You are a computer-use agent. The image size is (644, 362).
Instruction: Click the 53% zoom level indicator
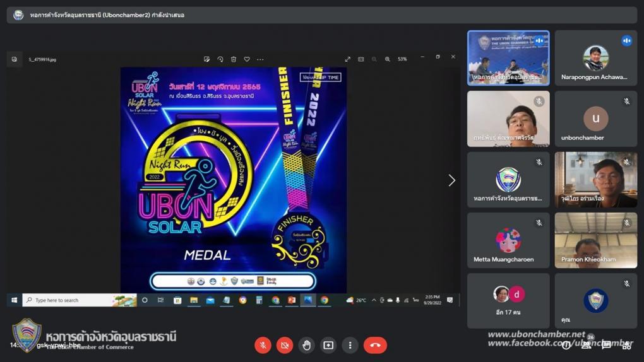click(x=402, y=59)
